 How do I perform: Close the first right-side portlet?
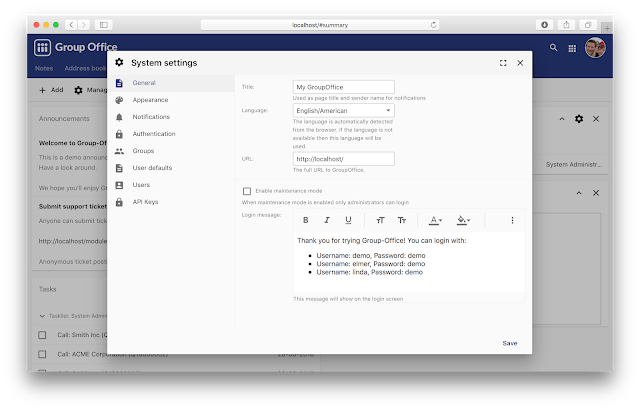[596, 119]
